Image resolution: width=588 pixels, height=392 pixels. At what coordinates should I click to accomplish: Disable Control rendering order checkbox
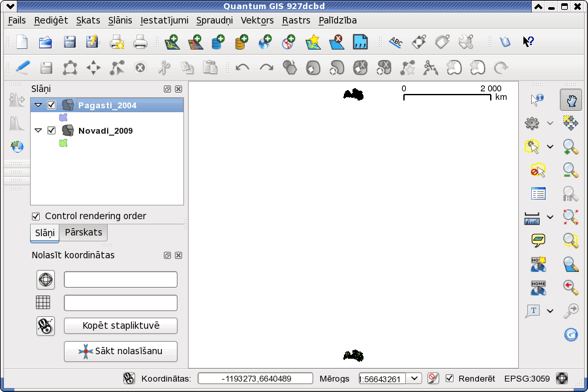tap(36, 217)
